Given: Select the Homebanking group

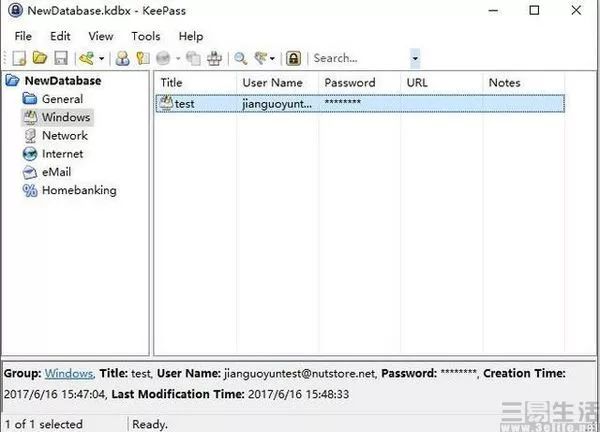Looking at the screenshot, I should (79, 190).
